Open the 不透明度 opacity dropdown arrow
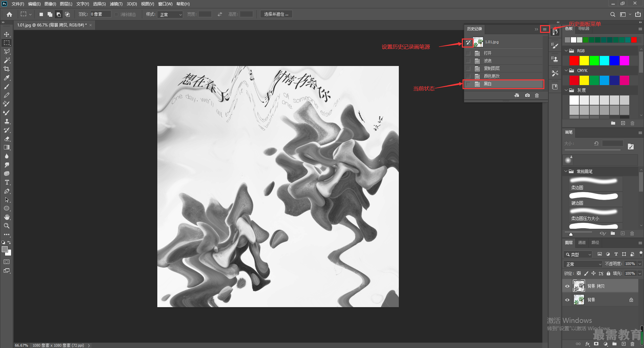Screen dimensions: 644x348 [x=640, y=264]
